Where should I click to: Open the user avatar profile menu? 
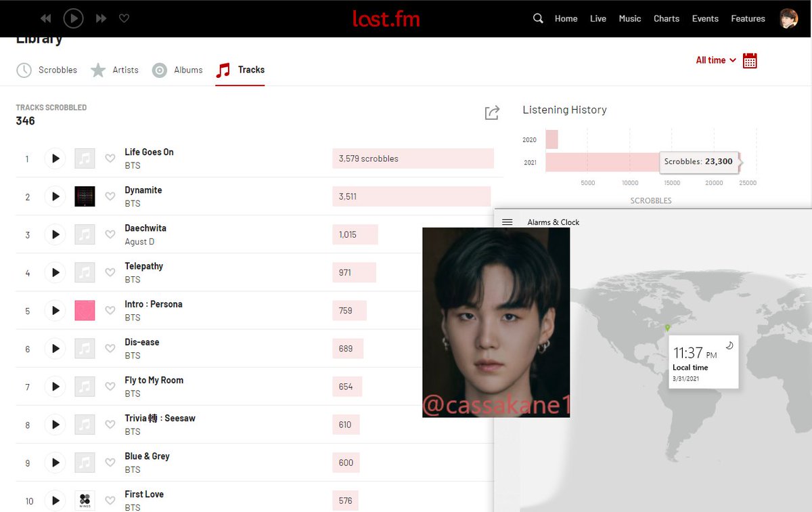pos(788,18)
